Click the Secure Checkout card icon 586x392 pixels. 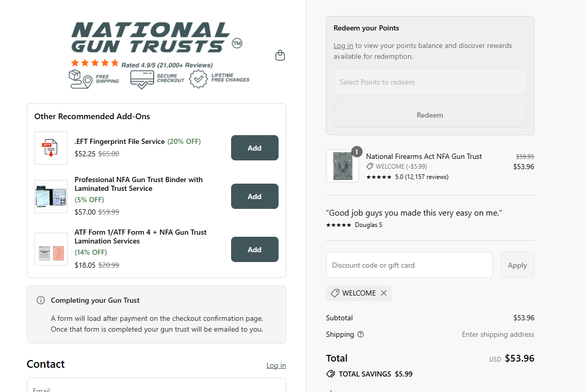(142, 79)
